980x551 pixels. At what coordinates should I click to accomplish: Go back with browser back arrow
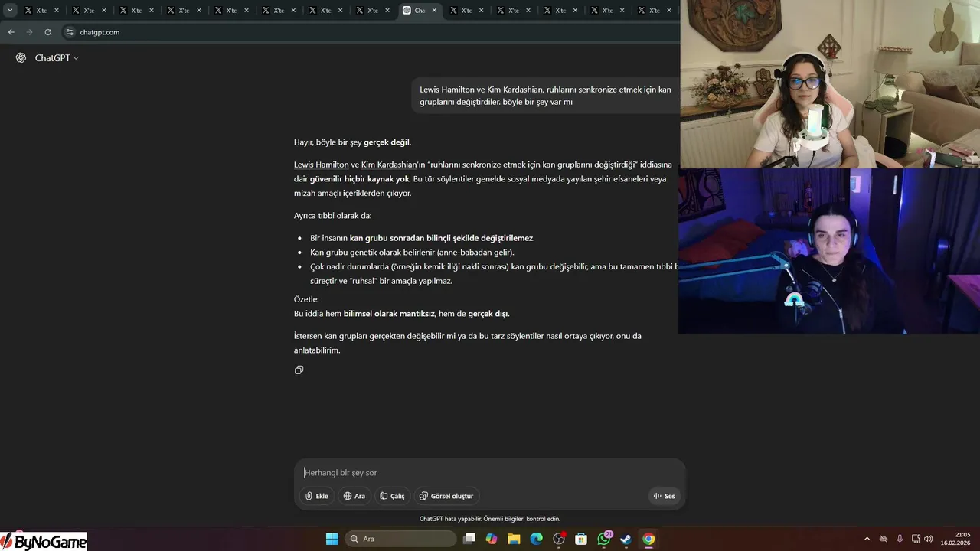[11, 32]
